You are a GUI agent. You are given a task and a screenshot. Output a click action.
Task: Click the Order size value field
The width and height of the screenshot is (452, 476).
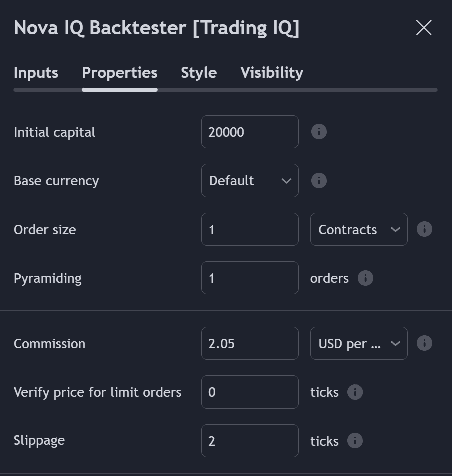pos(250,229)
